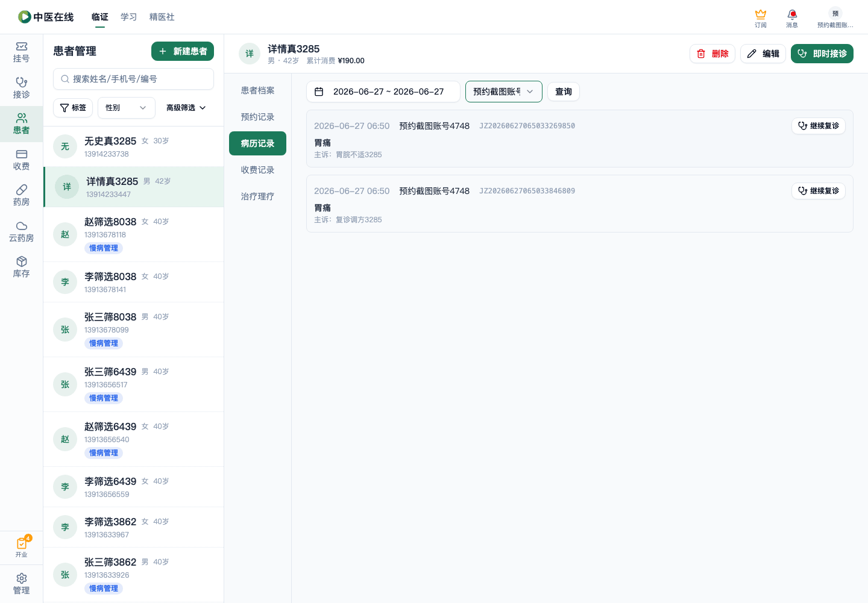This screenshot has width=868, height=603.
Task: Select patient 李筛选3862
Action: click(134, 527)
